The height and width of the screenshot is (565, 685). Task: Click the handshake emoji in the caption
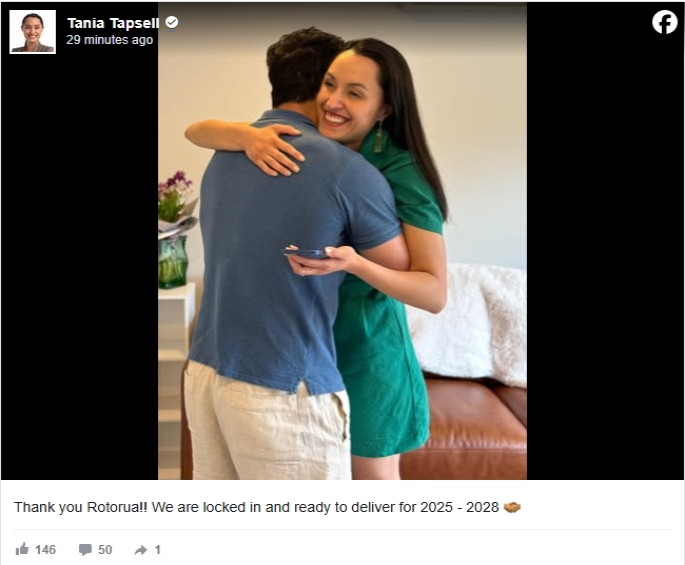(x=512, y=507)
